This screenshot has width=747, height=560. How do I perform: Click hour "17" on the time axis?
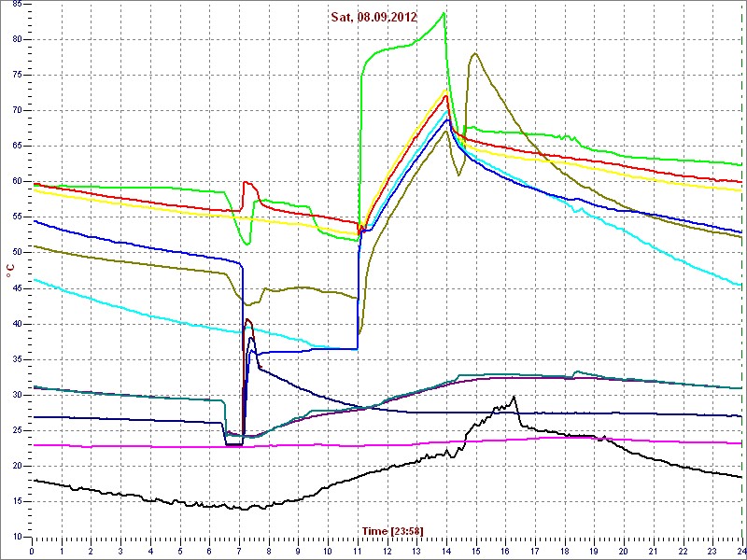(535, 551)
